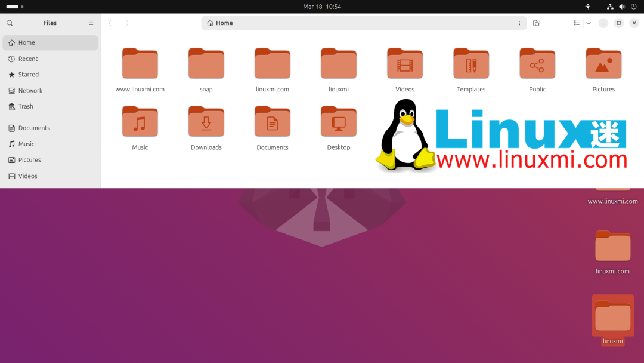The image size is (644, 363).
Task: Open the clock calendar dropdown
Action: coord(322,6)
